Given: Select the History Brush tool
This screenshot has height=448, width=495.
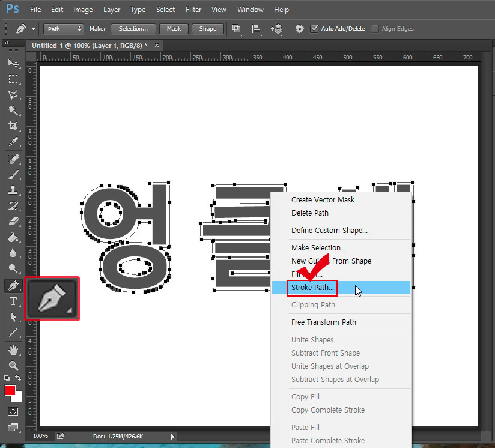Looking at the screenshot, I should coord(13,206).
